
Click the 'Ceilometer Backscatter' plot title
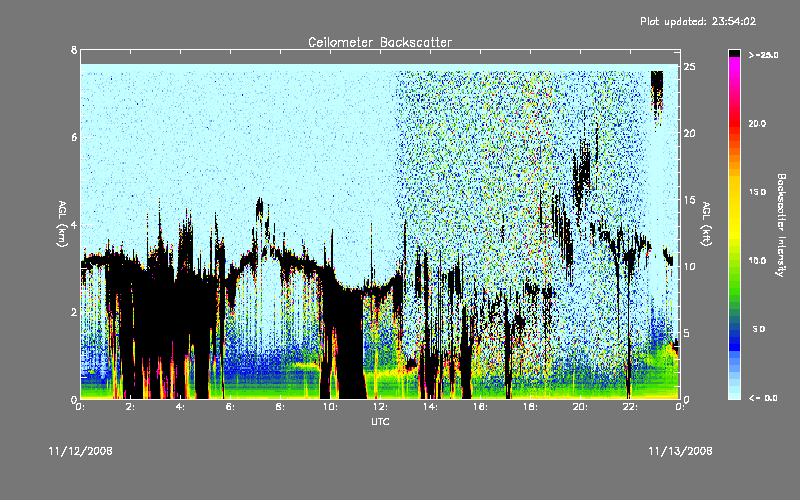tap(380, 42)
